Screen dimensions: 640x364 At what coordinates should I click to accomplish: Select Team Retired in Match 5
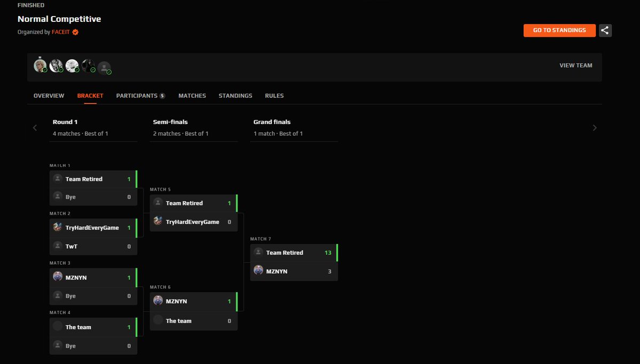pyautogui.click(x=193, y=203)
